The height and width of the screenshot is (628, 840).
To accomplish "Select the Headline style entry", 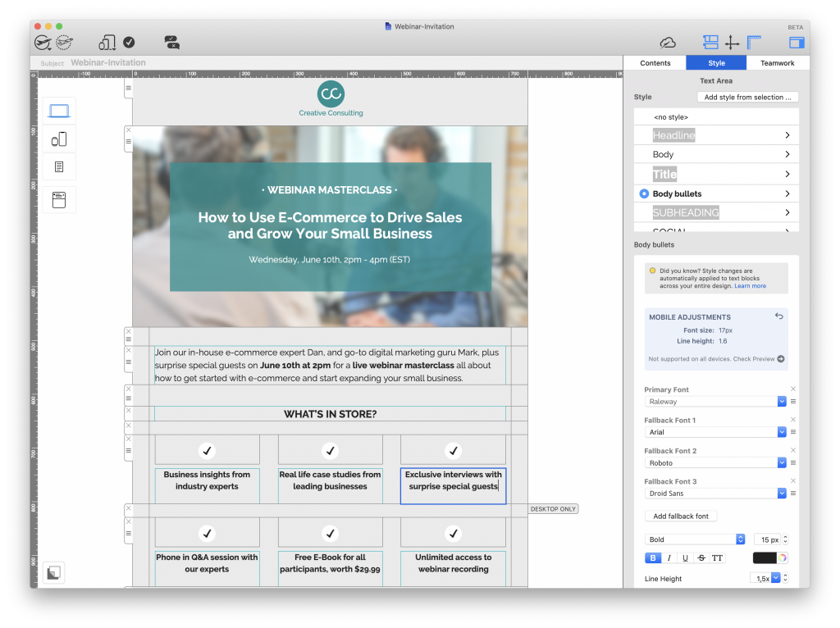I will click(716, 135).
